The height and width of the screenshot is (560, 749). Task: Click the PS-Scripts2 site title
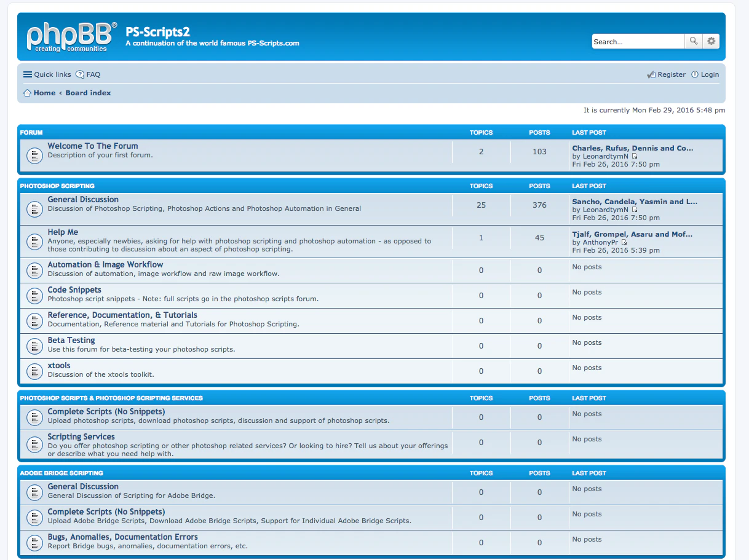tap(158, 31)
